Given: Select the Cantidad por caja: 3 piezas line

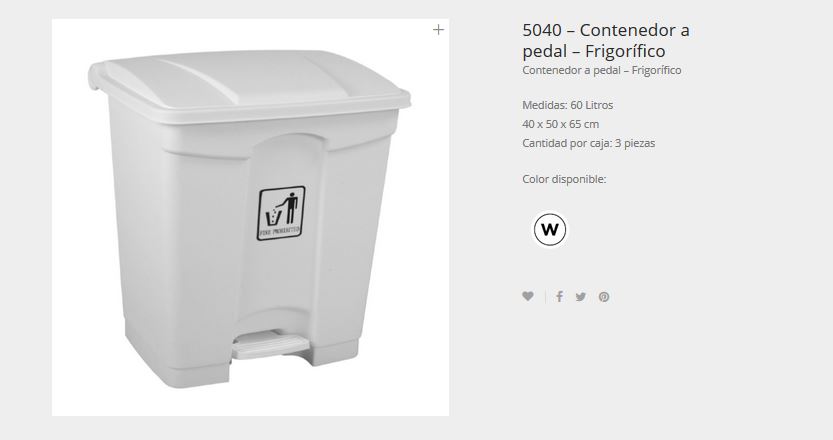Looking at the screenshot, I should point(589,143).
